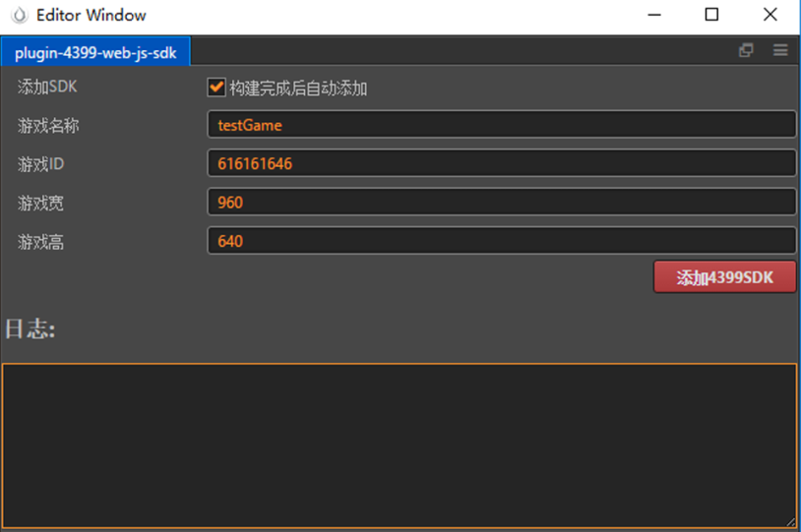Select the 游戏ID field with 616161646
The image size is (801, 532).
(501, 163)
